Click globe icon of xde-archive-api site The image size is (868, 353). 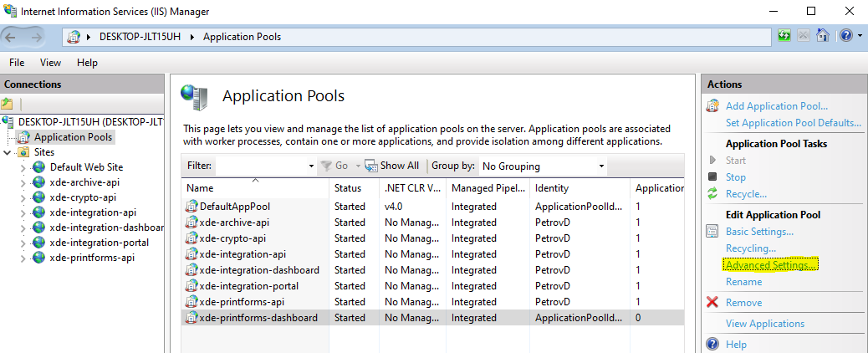click(x=38, y=182)
